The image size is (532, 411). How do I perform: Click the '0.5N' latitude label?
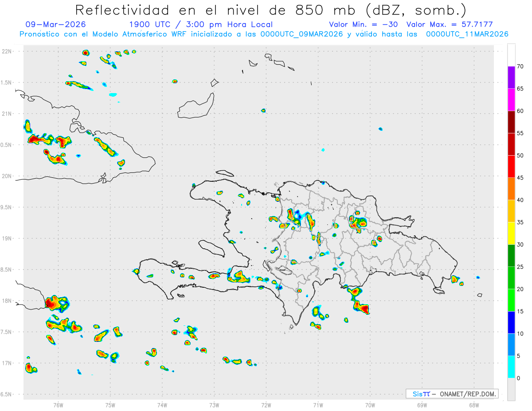pyautogui.click(x=6, y=145)
